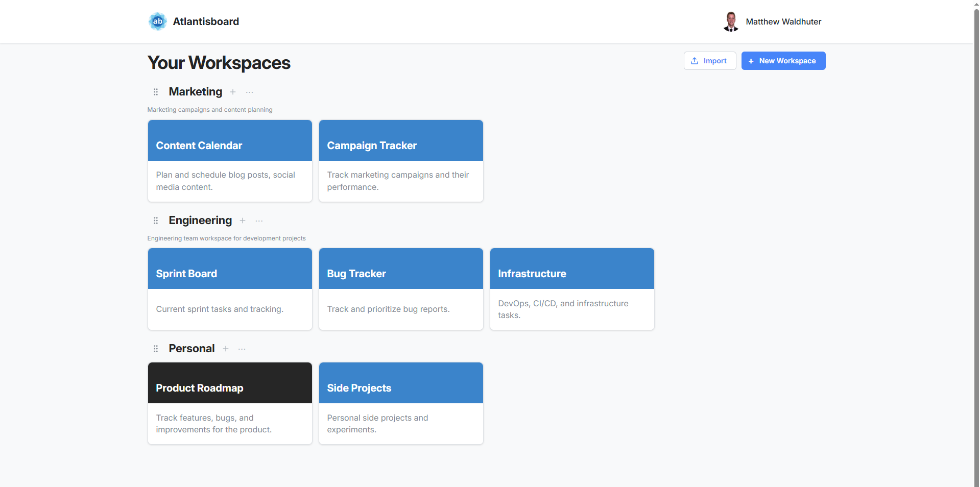
Task: Click 'Track and prioritize bug reports.' text
Action: point(388,309)
